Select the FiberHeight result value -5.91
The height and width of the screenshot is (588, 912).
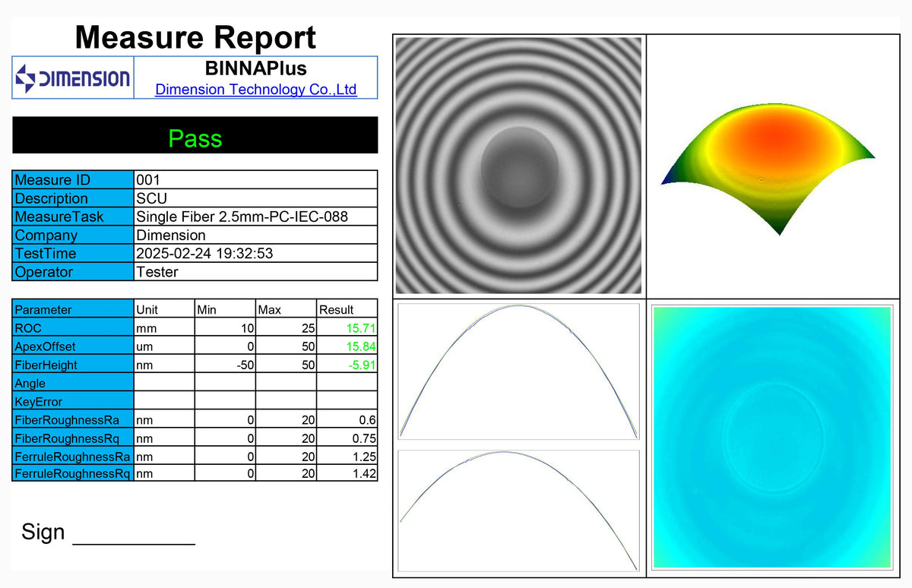[363, 365]
